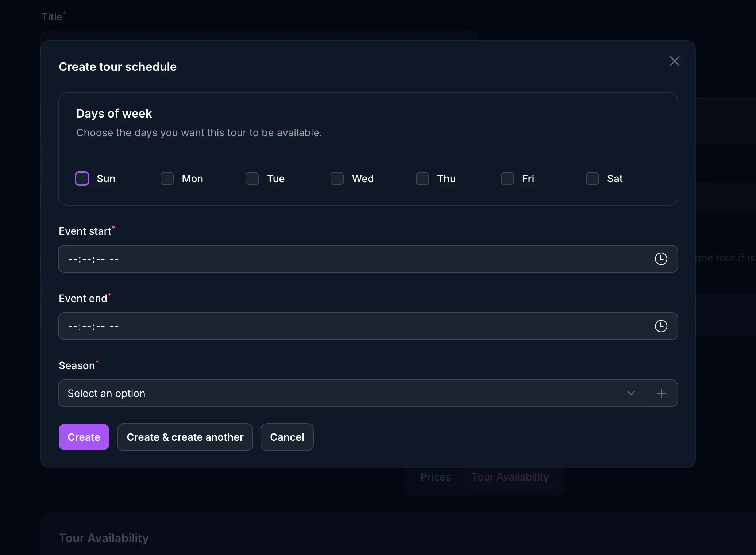
Task: Enable Wednesday availability
Action: tap(337, 178)
